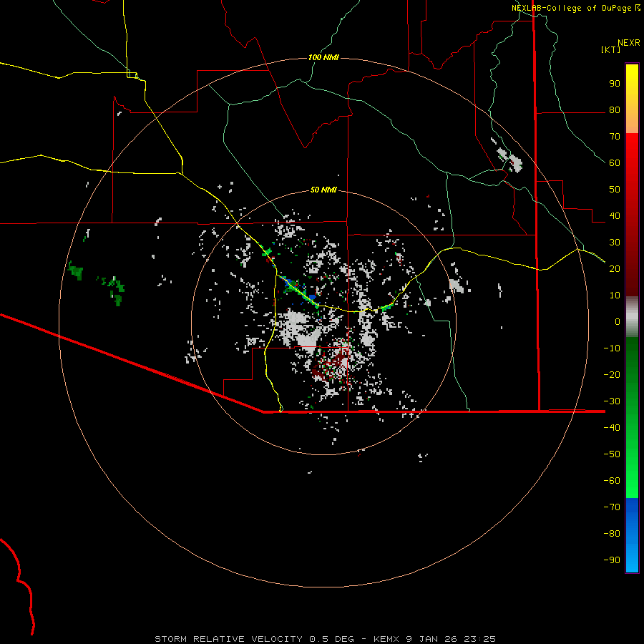Click the 70 value on color scale
This screenshot has width=644, height=644.
[615, 137]
